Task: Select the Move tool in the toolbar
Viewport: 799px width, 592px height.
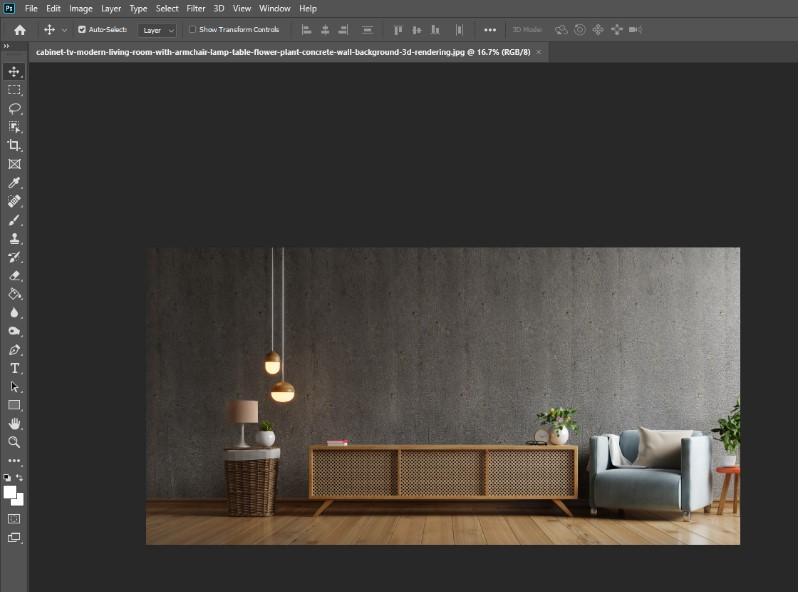Action: pyautogui.click(x=14, y=71)
